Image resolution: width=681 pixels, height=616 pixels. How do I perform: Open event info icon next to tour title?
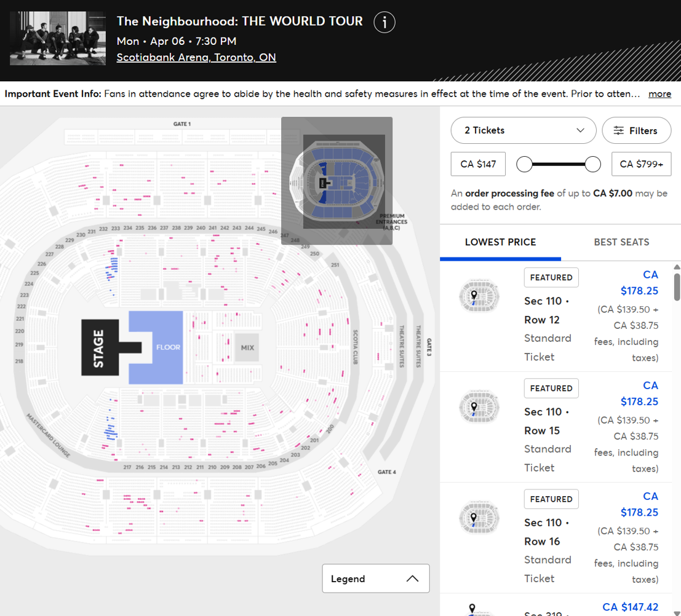pos(384,22)
